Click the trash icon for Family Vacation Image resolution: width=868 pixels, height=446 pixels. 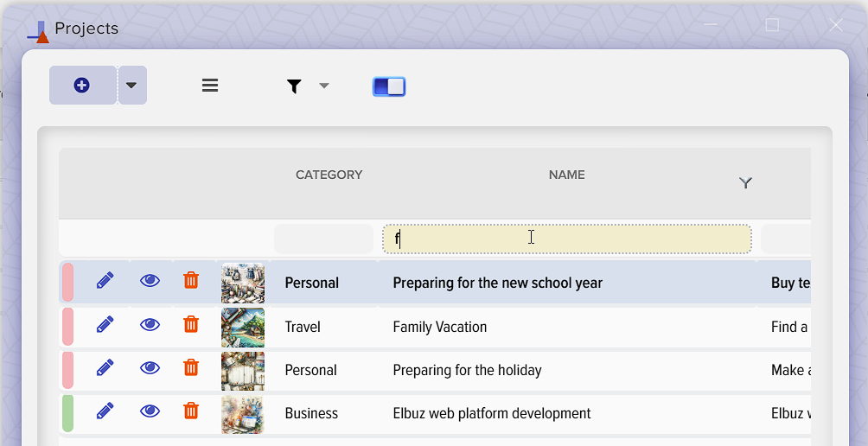(x=191, y=324)
